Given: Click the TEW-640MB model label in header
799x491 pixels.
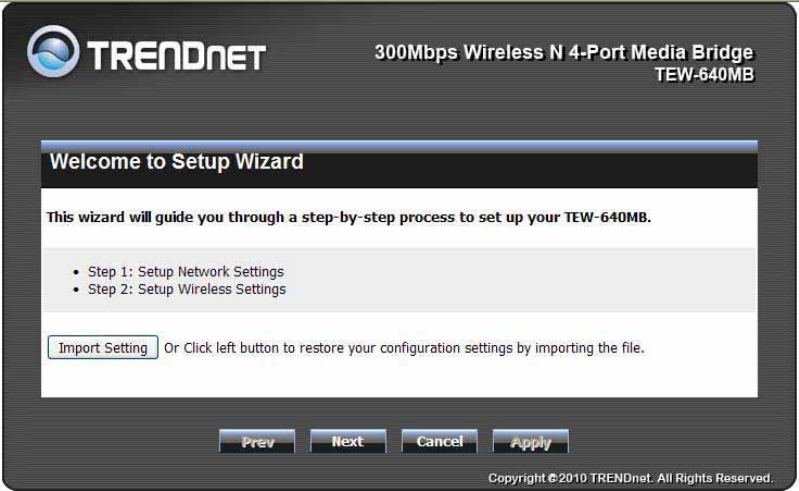Looking at the screenshot, I should pos(704,74).
